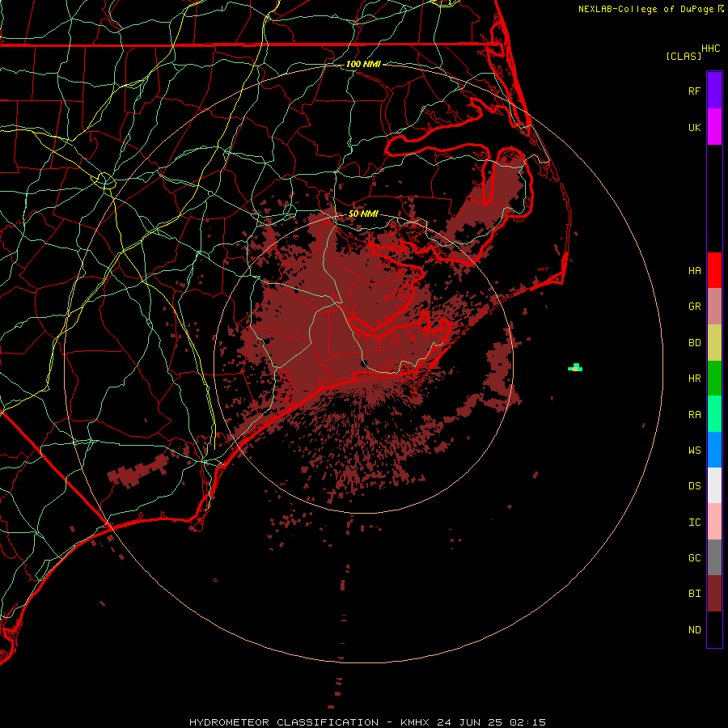
Task: Click the '[CLAS]' units label
Action: pyautogui.click(x=684, y=56)
